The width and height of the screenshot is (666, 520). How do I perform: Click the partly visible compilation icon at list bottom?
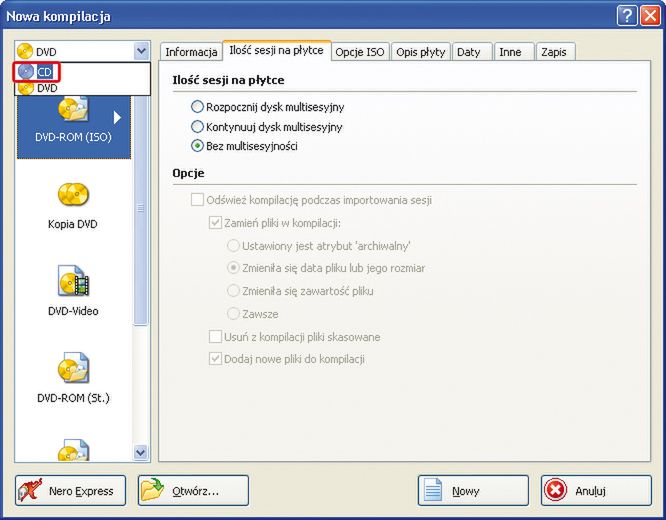click(73, 450)
